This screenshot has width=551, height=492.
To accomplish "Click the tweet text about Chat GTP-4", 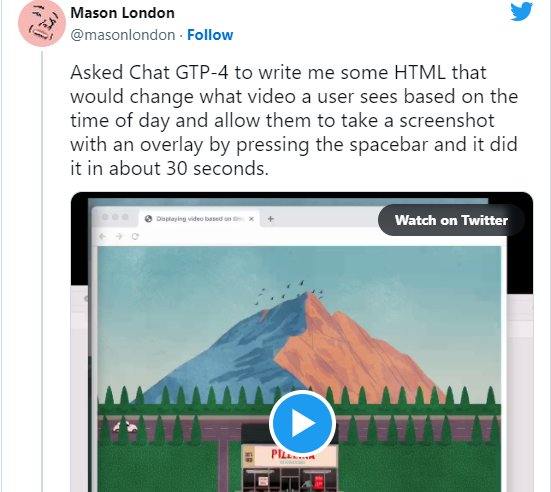I will tap(294, 120).
